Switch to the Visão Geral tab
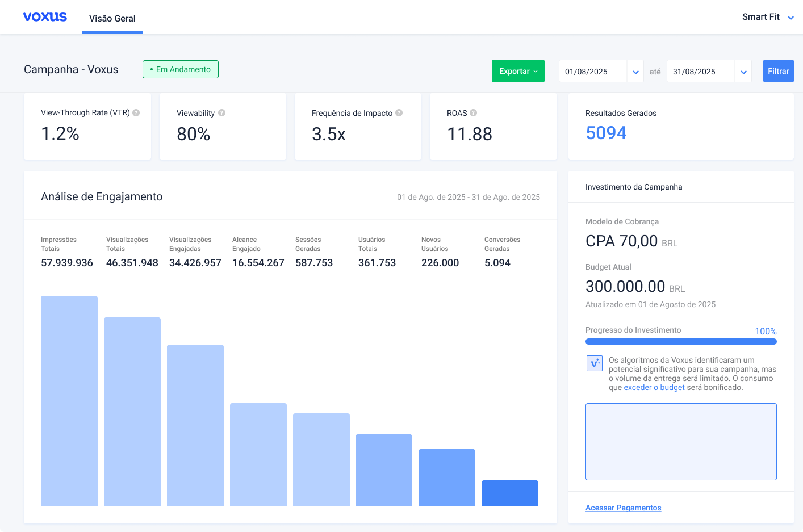803x532 pixels. (112, 18)
